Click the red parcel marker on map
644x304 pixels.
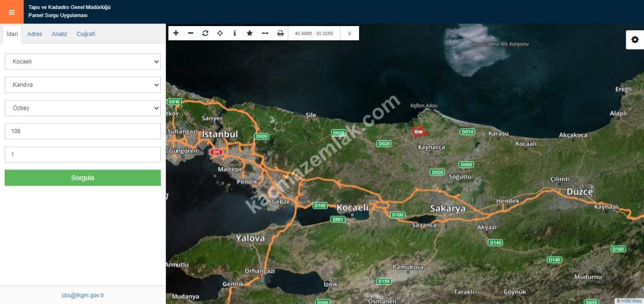(418, 131)
